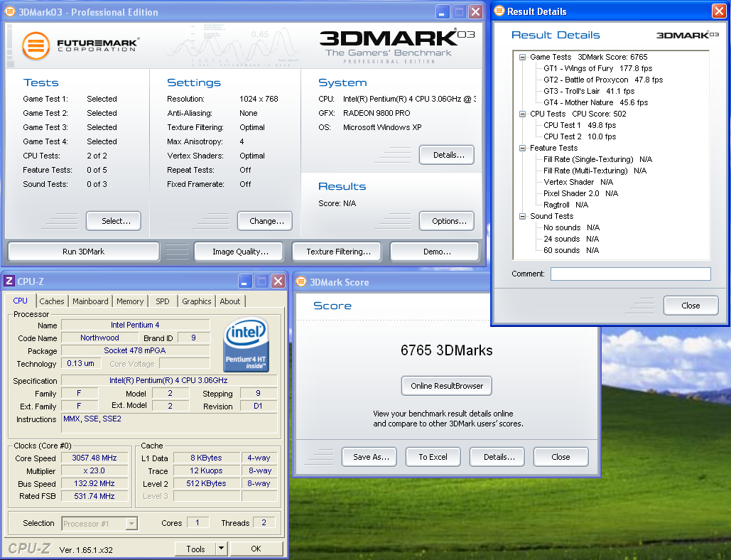Select Pixel Shader 2.0 row
Screen dimensions: 731x560
click(581, 193)
